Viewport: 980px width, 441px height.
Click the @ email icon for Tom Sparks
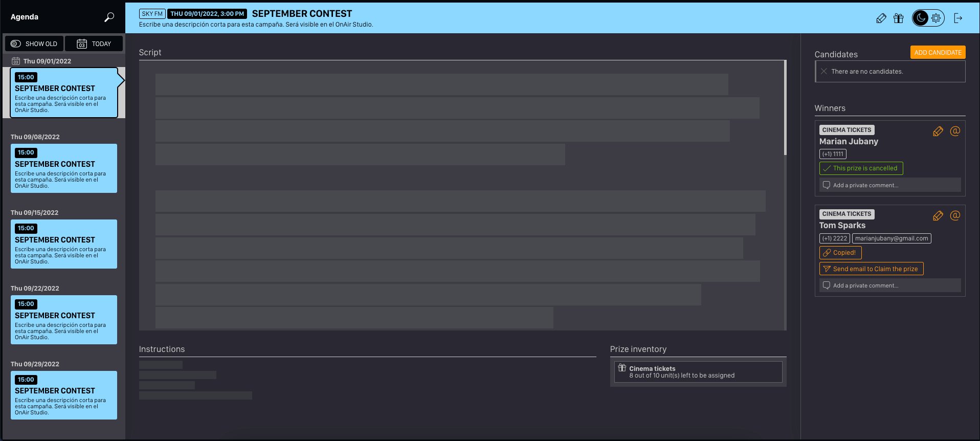(955, 215)
